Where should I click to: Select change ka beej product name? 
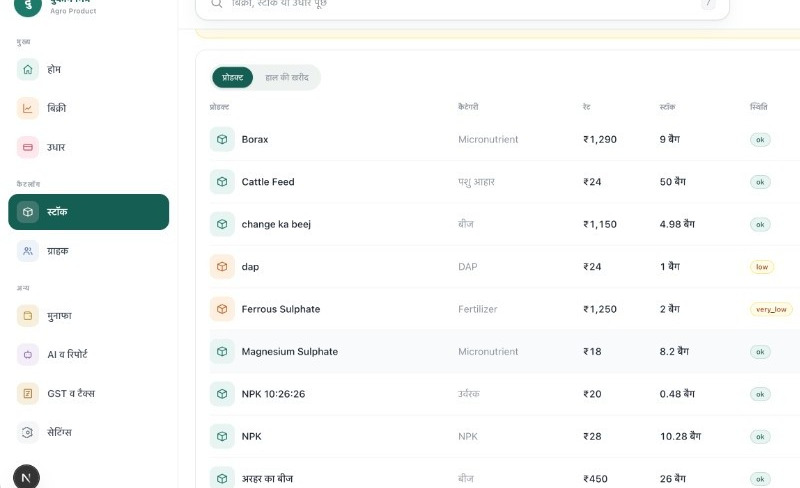(x=276, y=224)
